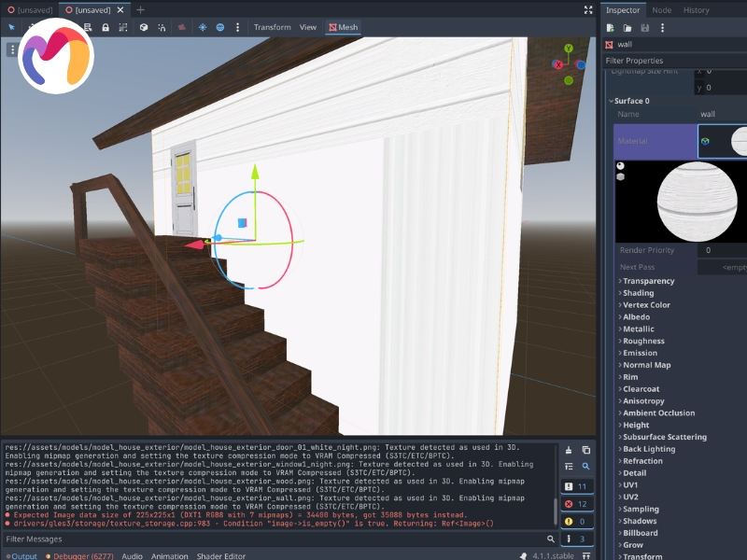This screenshot has width=747, height=560.
Task: Open search in the Output panel
Action: [x=585, y=466]
